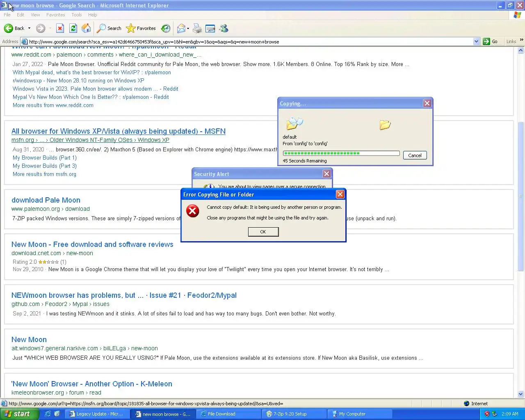Open the File menu
The image size is (525, 420).
tap(7, 15)
